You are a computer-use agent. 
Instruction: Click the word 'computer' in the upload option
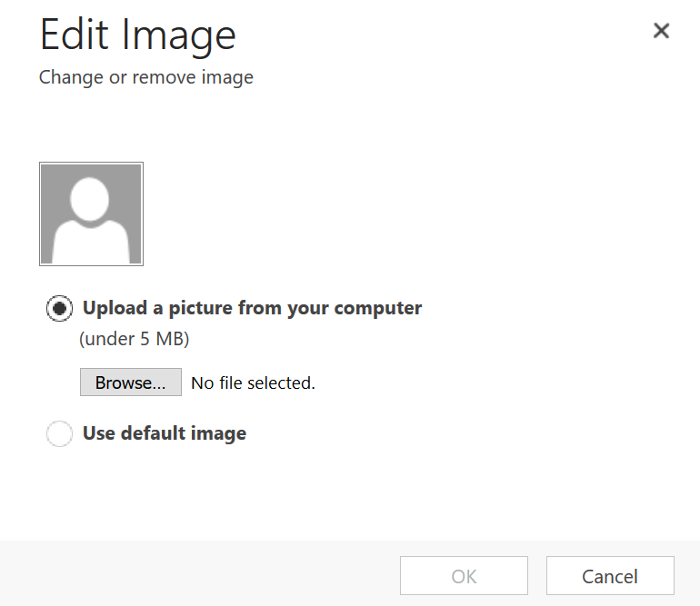point(379,308)
